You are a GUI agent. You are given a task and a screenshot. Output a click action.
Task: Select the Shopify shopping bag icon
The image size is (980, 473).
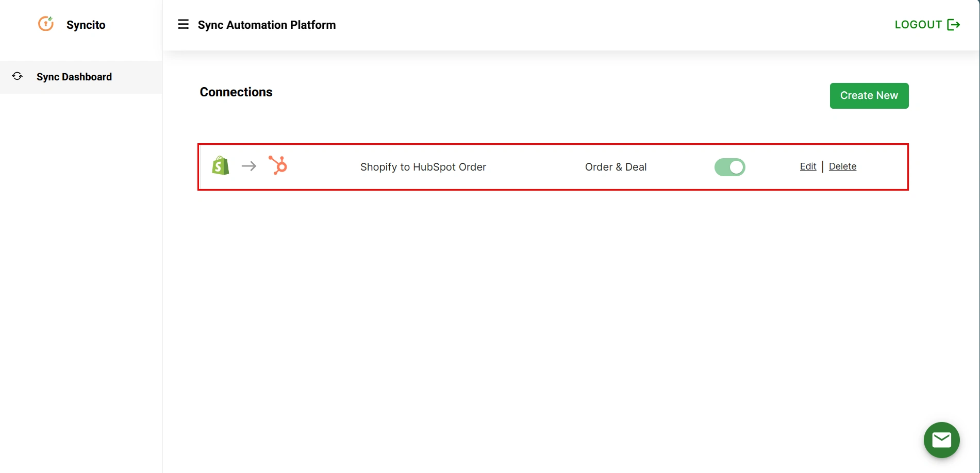pos(220,165)
